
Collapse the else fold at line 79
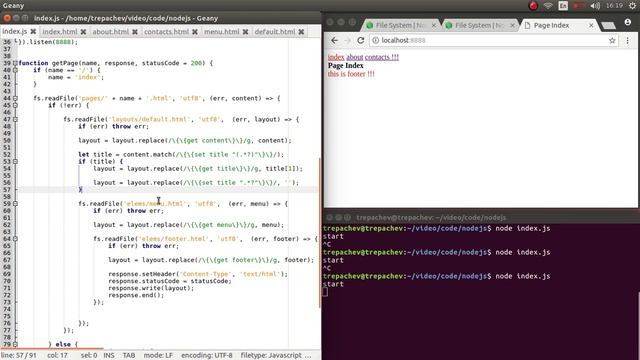pos(15,344)
